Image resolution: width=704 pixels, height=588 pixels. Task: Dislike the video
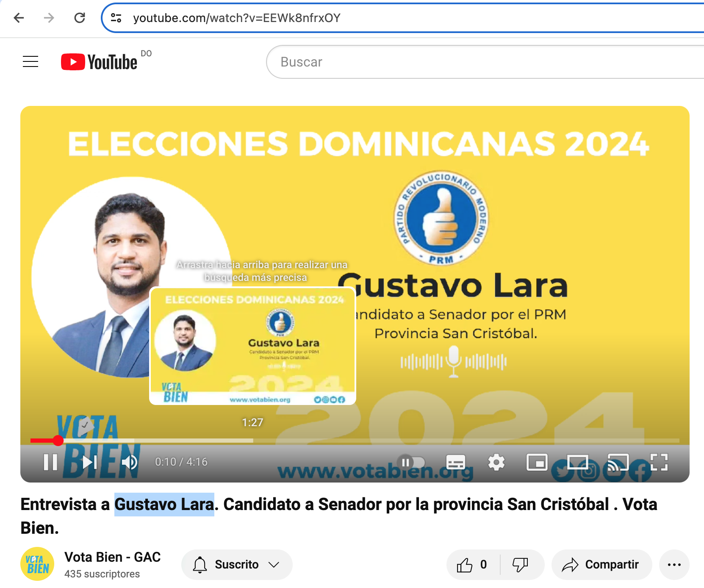pos(521,565)
